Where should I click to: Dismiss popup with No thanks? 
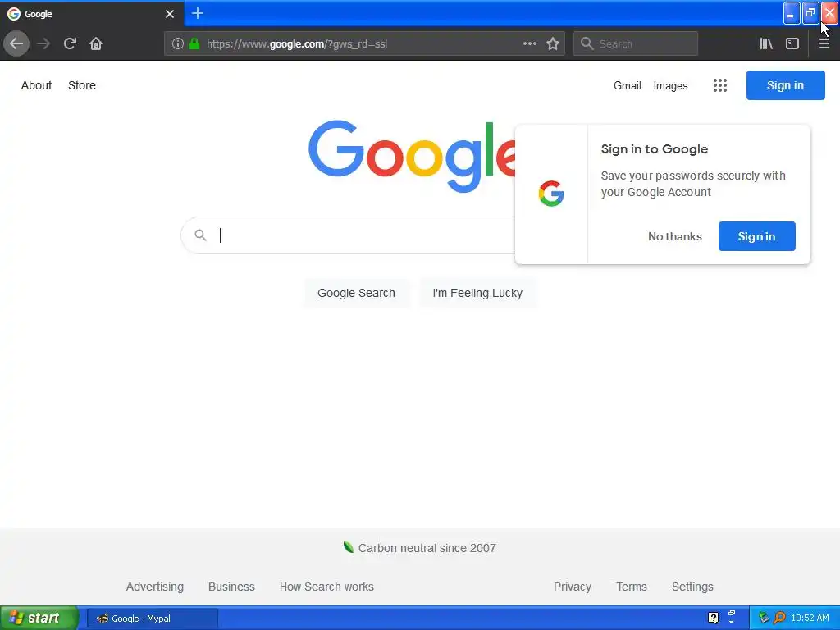674,236
